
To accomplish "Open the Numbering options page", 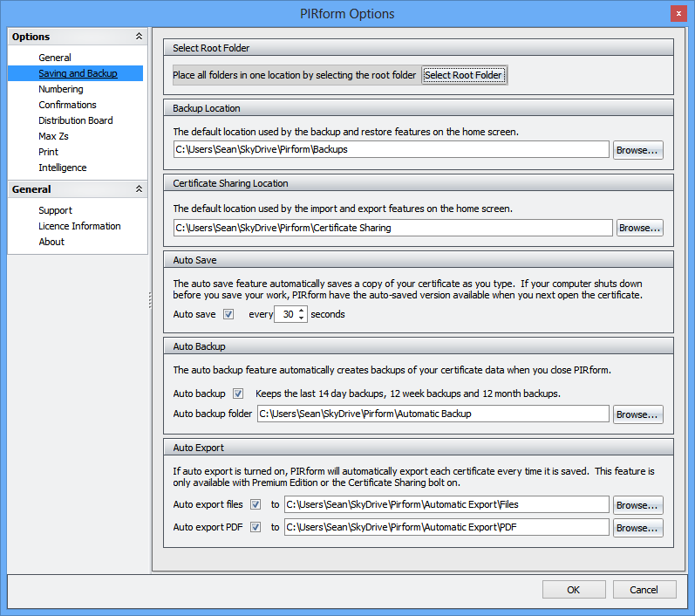I will click(x=61, y=89).
